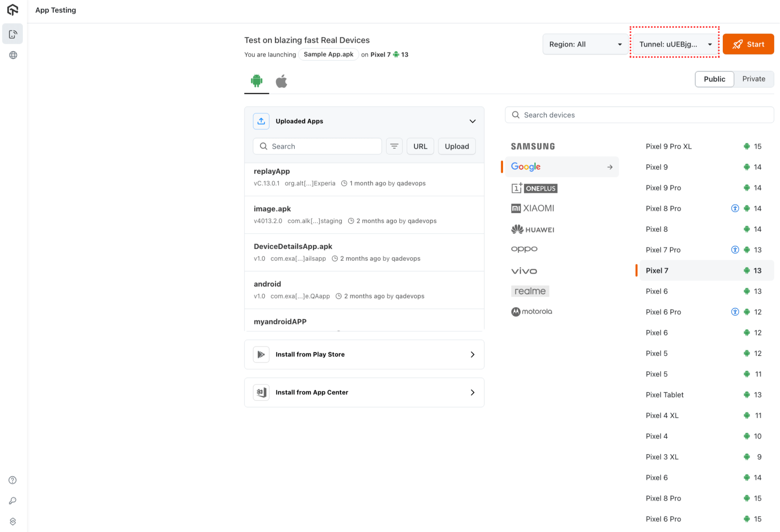
Task: Open the Tunnel selection dropdown
Action: click(675, 44)
